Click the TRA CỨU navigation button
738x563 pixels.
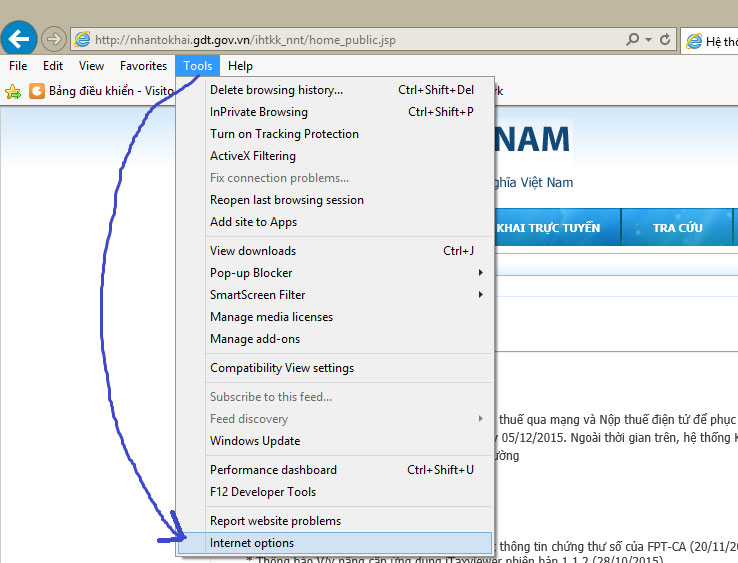677,228
